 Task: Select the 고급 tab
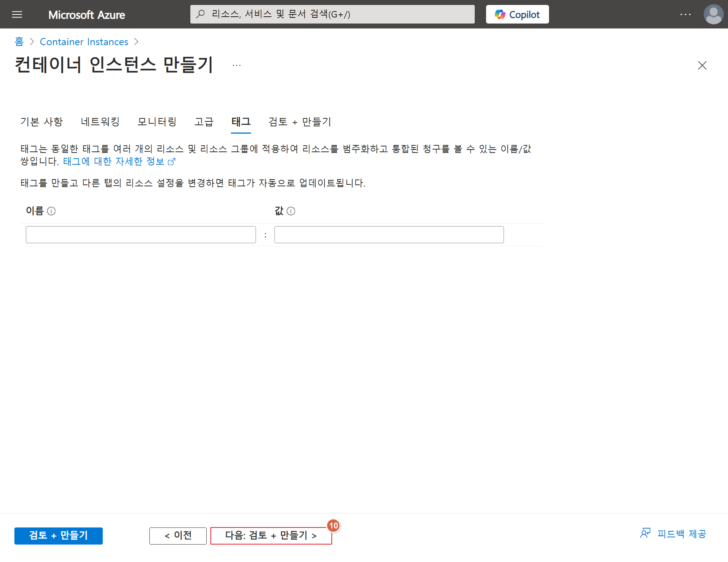204,122
